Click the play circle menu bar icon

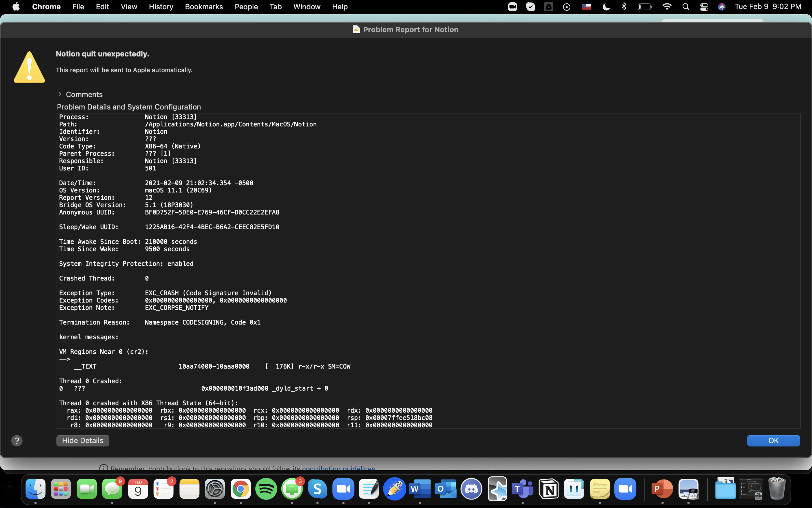coord(567,7)
